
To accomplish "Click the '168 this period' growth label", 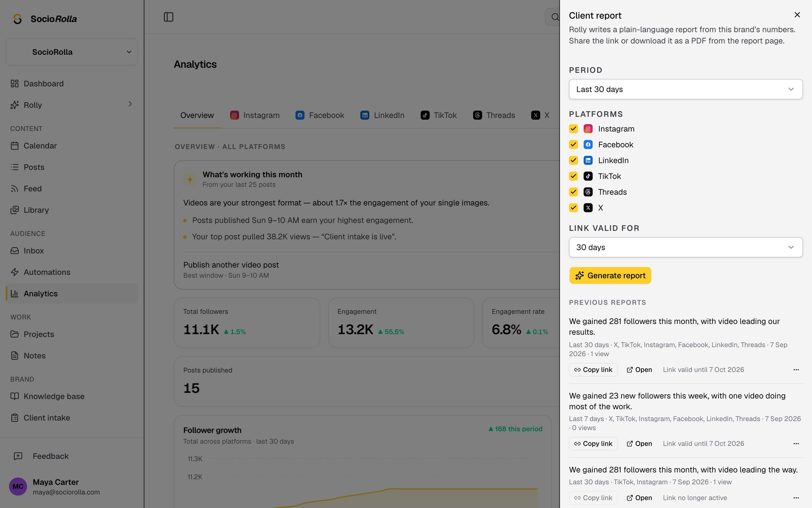I will 515,429.
